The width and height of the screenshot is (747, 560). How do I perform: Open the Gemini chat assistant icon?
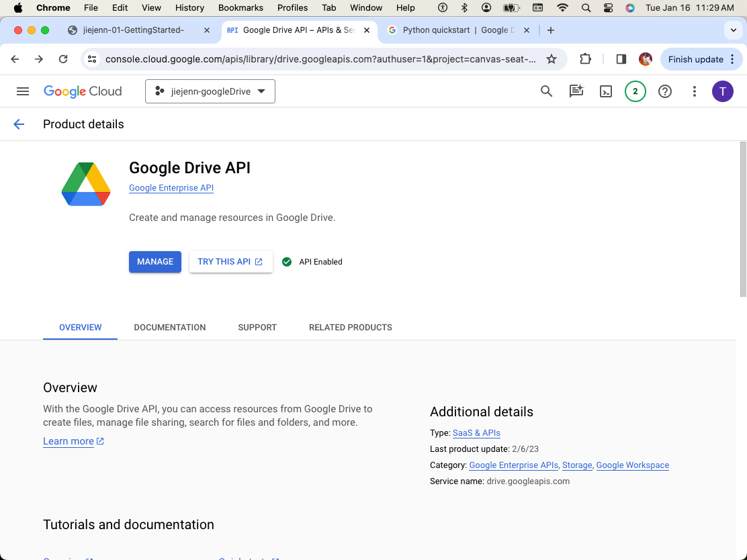(x=576, y=91)
